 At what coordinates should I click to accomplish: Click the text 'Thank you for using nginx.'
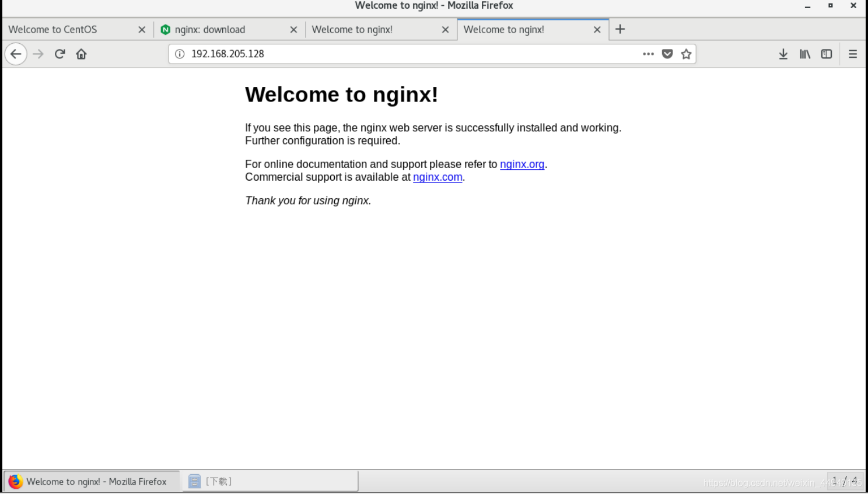308,201
